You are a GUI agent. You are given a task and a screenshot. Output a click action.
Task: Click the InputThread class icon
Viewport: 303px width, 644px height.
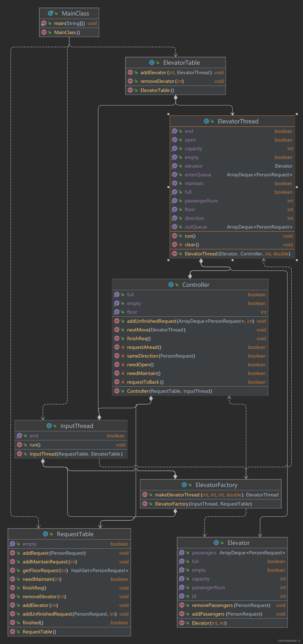pyautogui.click(x=49, y=425)
